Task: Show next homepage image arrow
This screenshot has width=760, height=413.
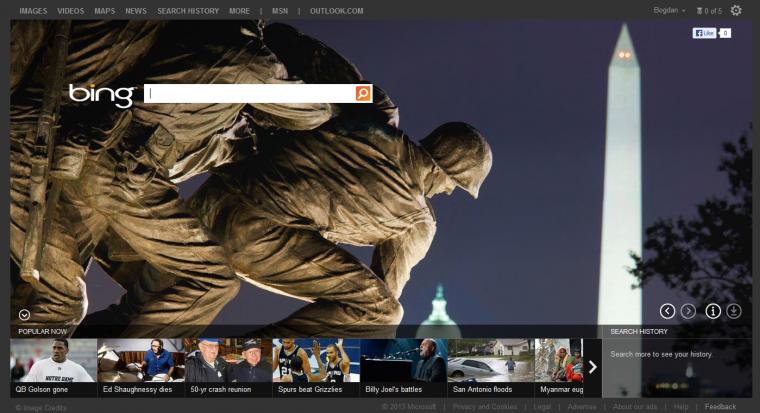Action: click(x=688, y=311)
